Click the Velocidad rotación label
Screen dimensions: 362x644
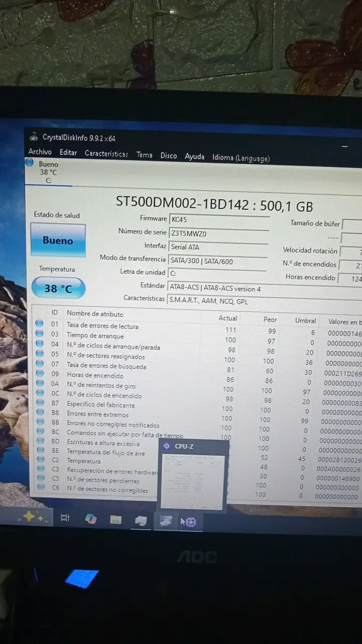[310, 250]
